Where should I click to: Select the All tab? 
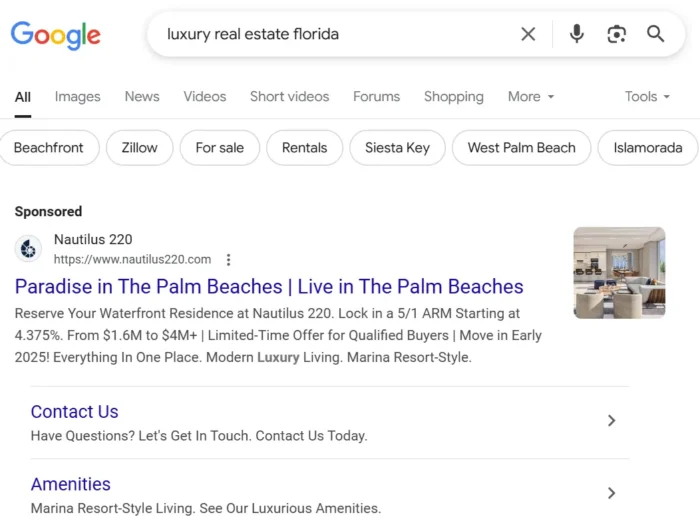(23, 97)
